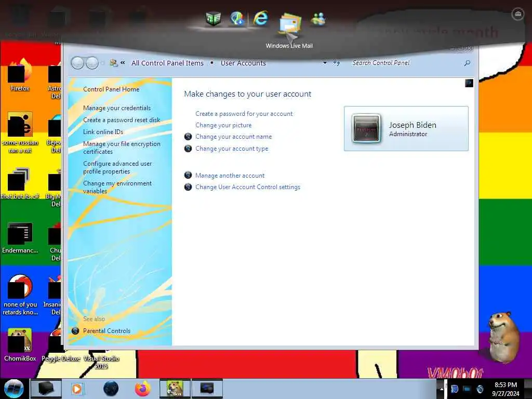
Task: Open the Action Center flag tray icon
Action: pos(454,389)
